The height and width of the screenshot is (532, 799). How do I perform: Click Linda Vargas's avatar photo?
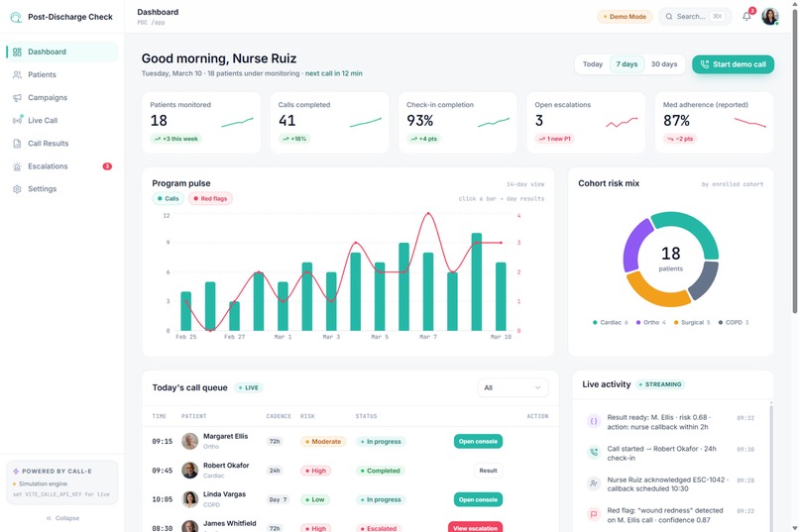point(190,499)
